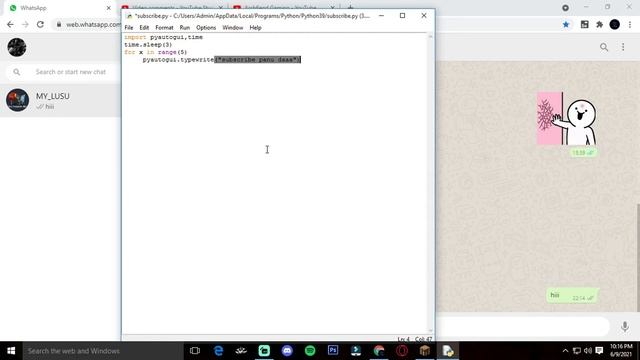Viewport: 640px width, 360px height.
Task: Open the Opera browser taskbar icon
Action: pos(402,351)
